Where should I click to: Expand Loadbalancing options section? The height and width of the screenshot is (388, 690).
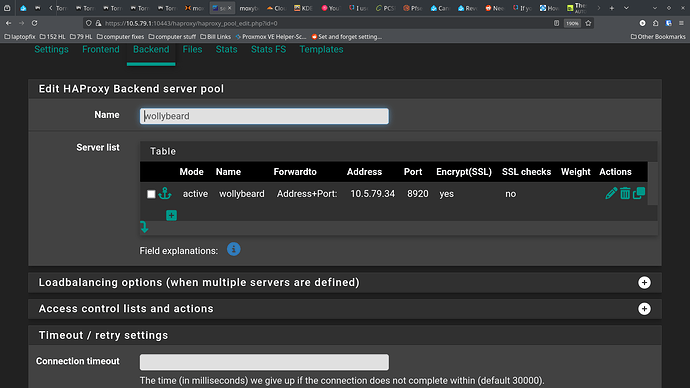point(644,282)
